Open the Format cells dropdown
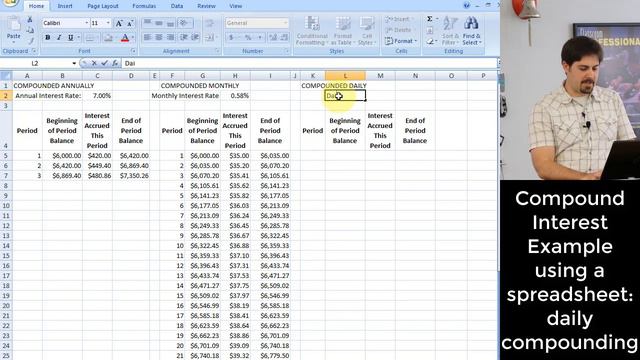 401,41
